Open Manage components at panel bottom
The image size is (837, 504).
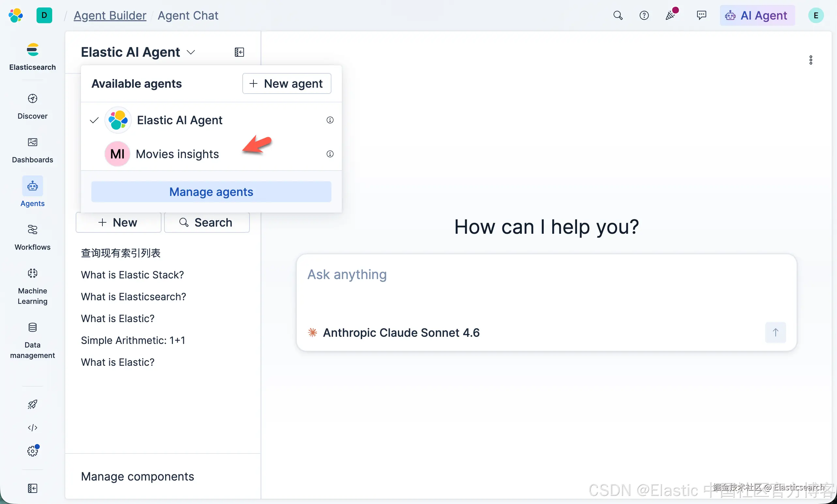(x=138, y=476)
